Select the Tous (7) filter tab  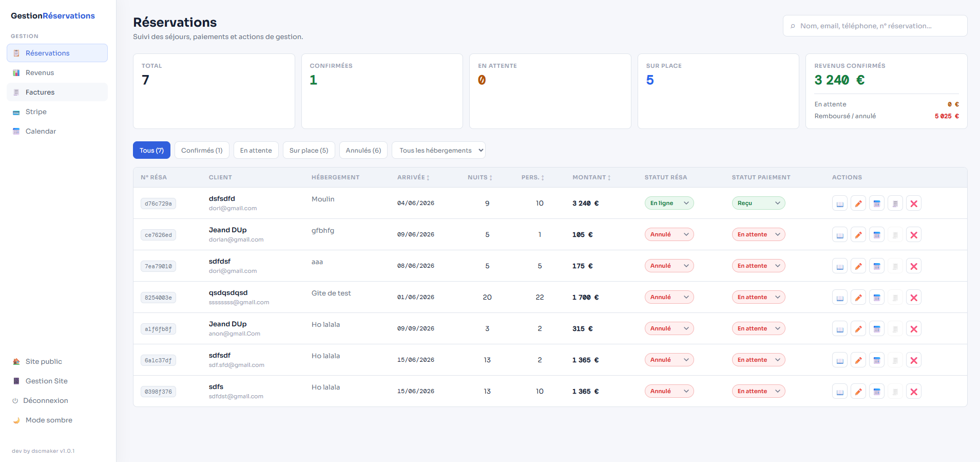pos(151,150)
